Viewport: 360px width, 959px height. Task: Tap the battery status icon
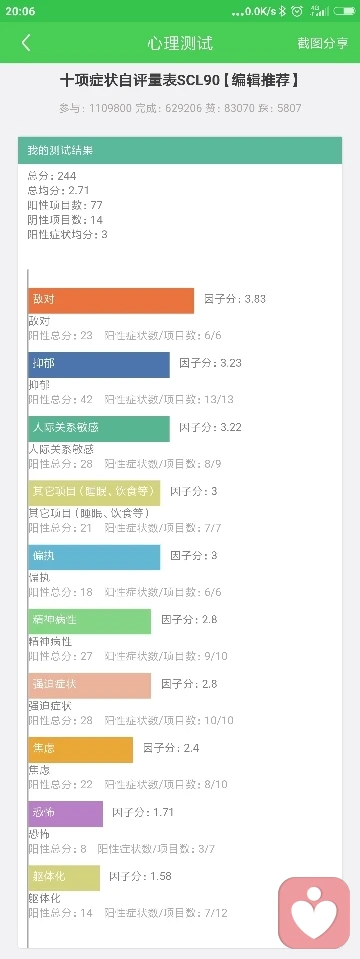pos(345,11)
